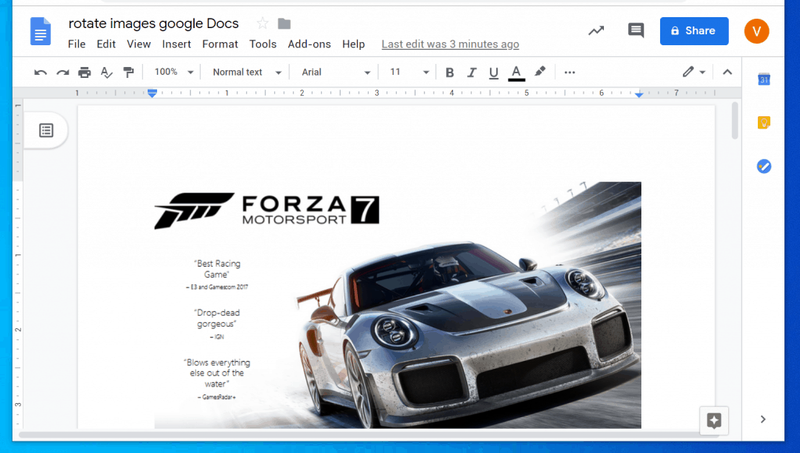This screenshot has width=800, height=453.
Task: Open the activity dashboard trend icon
Action: coord(596,31)
